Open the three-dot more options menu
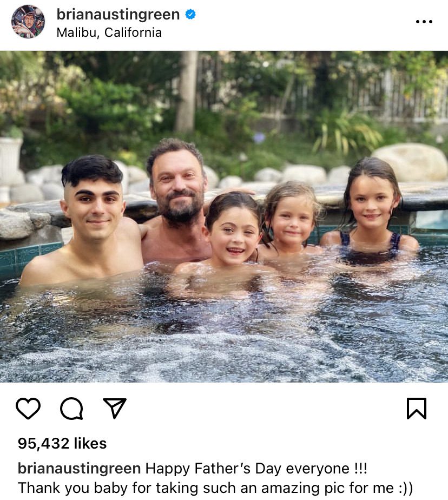448x500 pixels. click(x=424, y=22)
